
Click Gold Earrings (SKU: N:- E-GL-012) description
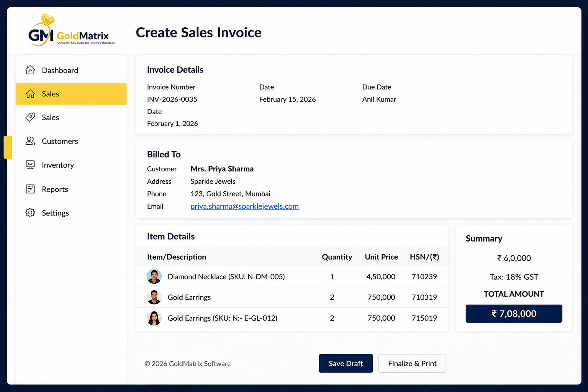[223, 318]
